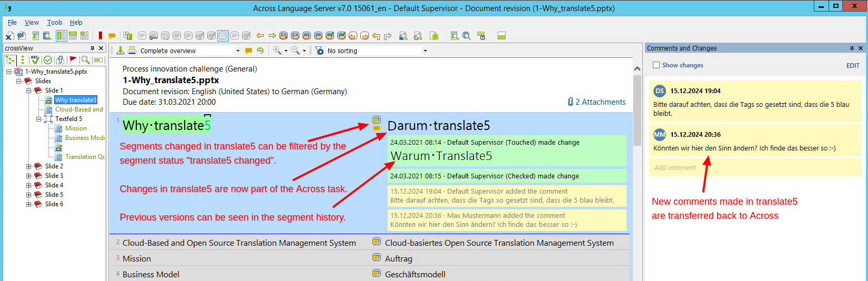Select the Business Model source segment

coord(151,274)
